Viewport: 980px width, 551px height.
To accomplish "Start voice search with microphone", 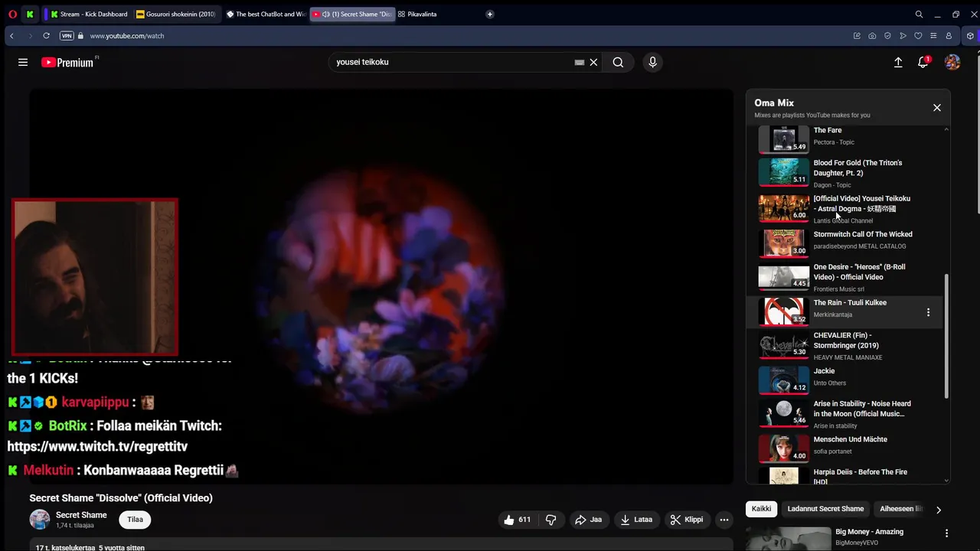I will pyautogui.click(x=652, y=62).
